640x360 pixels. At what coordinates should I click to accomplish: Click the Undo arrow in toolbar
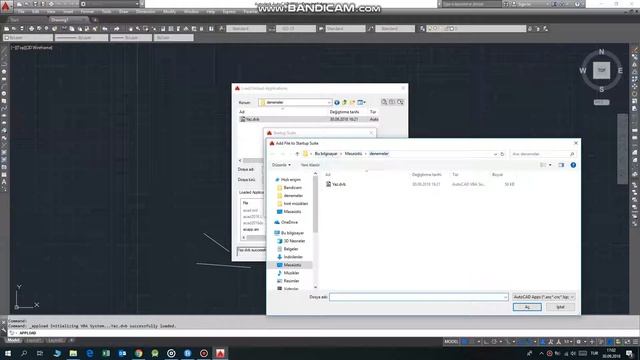click(x=105, y=29)
